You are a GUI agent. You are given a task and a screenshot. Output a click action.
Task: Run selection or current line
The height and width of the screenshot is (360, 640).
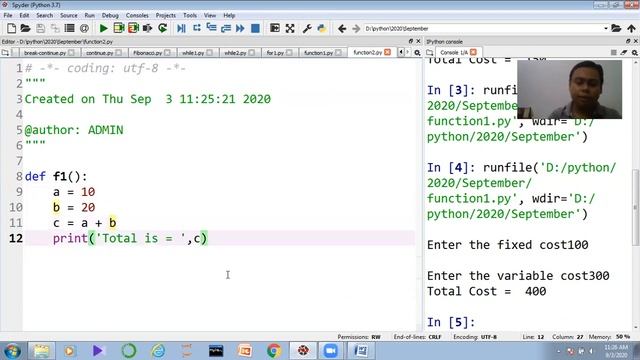(148, 28)
